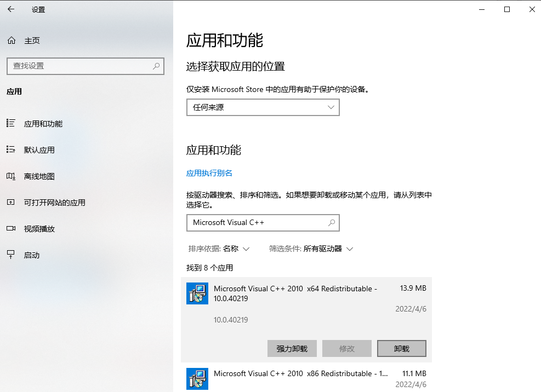Screen dimensions: 541x392
Task: Click the 启动 startup icon
Action: click(x=10, y=255)
